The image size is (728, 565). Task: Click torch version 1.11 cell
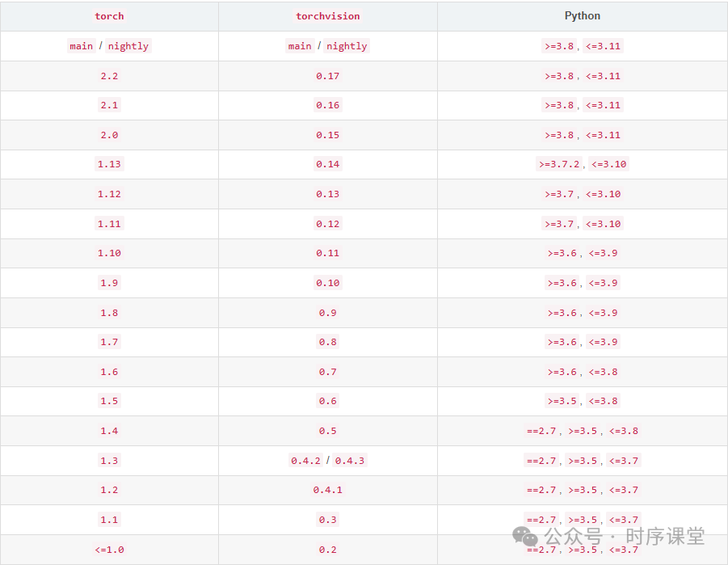coord(109,223)
